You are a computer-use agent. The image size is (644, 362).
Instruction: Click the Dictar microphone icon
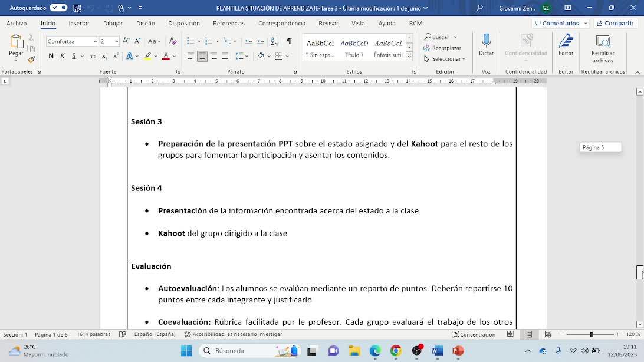click(487, 41)
